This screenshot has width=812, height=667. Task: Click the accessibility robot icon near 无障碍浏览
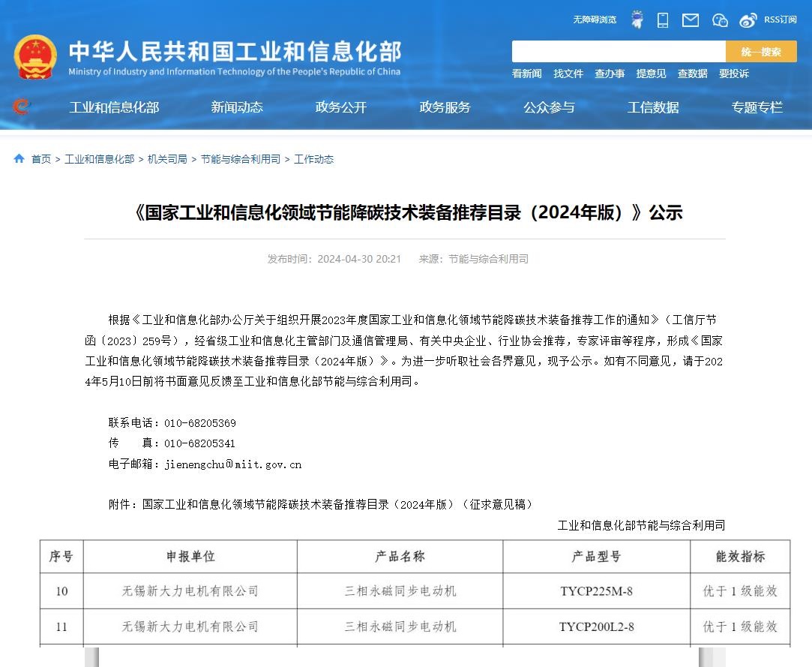coord(637,20)
